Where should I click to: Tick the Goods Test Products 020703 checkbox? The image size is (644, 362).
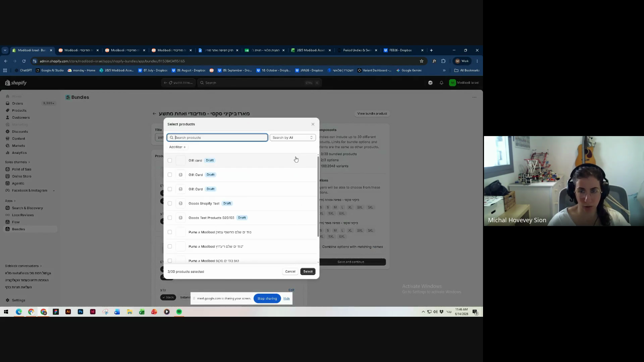tap(170, 218)
